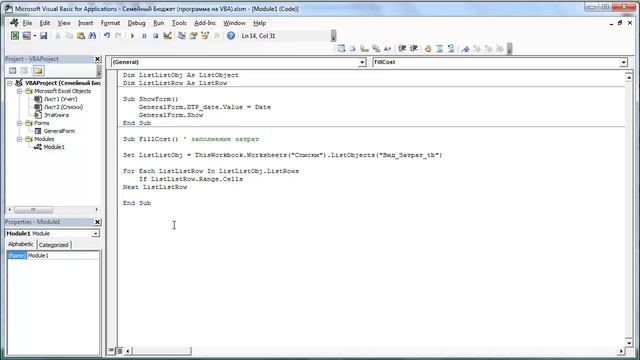Click the Complete Word icon
The height and width of the screenshot is (360, 640).
pyautogui.click(x=388, y=49)
